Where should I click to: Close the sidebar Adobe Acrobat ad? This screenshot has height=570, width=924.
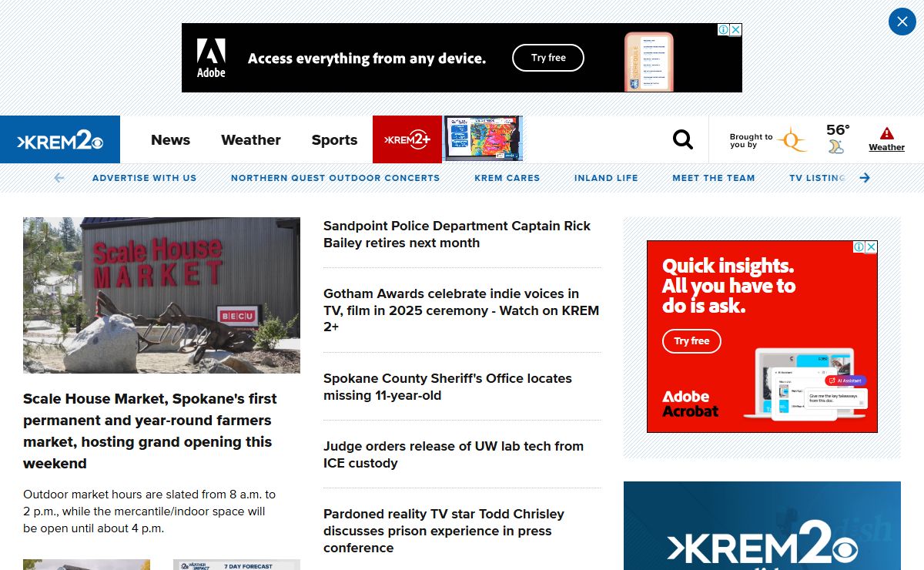[872, 246]
